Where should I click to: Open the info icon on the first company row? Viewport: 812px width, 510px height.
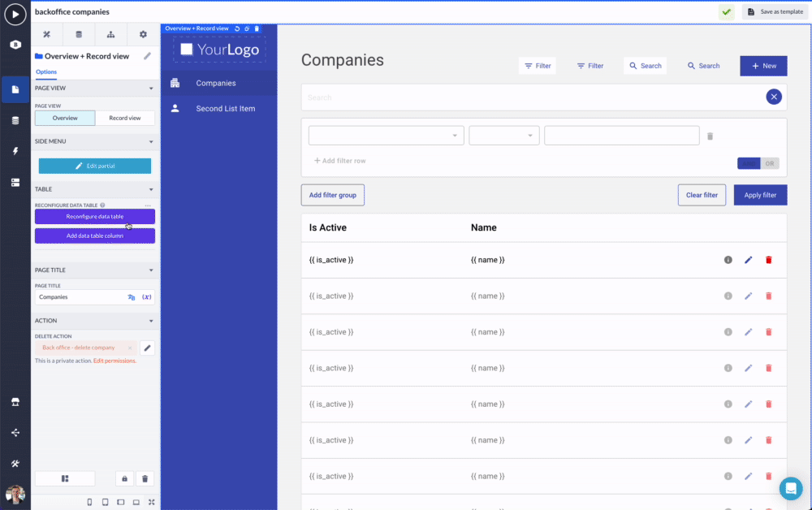coord(728,260)
